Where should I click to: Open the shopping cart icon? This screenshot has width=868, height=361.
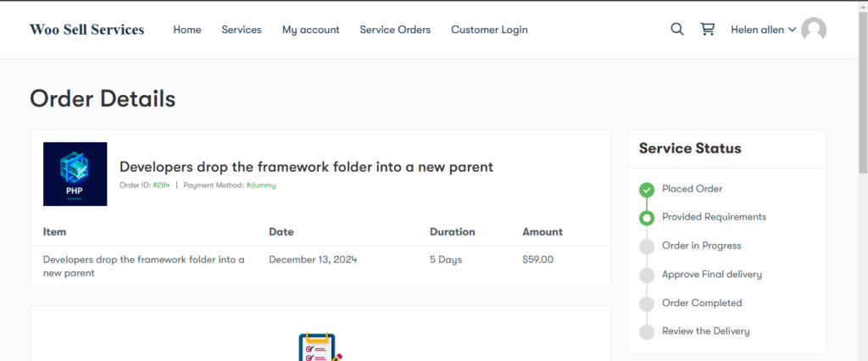coord(707,29)
